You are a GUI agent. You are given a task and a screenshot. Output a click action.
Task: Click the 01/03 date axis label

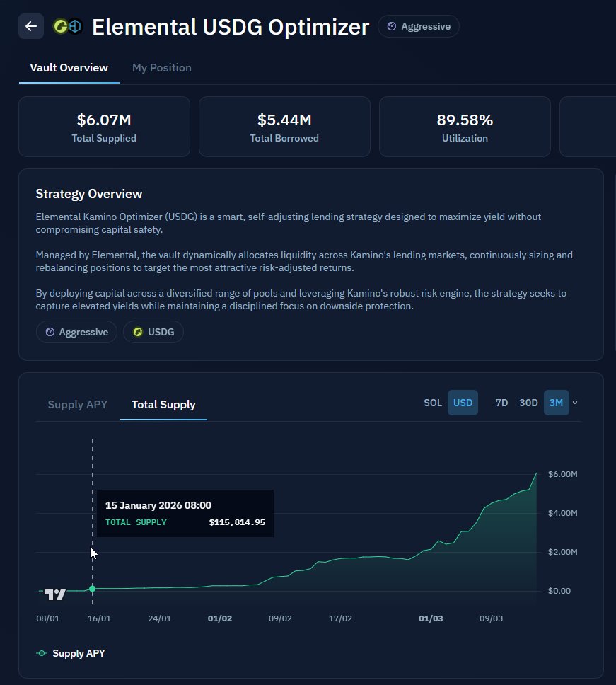pyautogui.click(x=431, y=618)
